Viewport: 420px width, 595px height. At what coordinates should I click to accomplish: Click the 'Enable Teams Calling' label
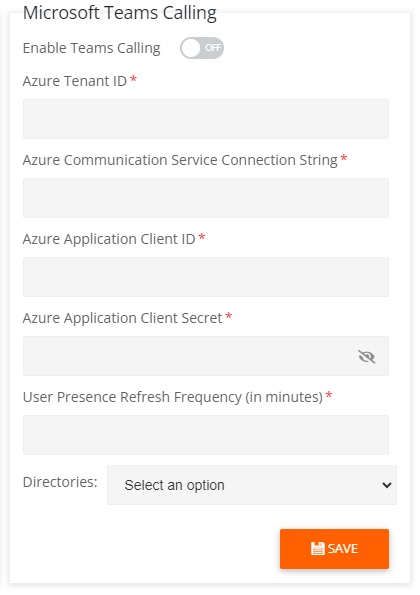point(91,48)
